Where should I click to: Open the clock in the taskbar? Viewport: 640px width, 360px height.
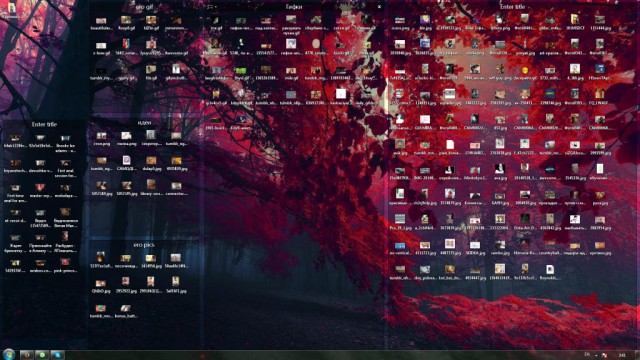point(622,356)
